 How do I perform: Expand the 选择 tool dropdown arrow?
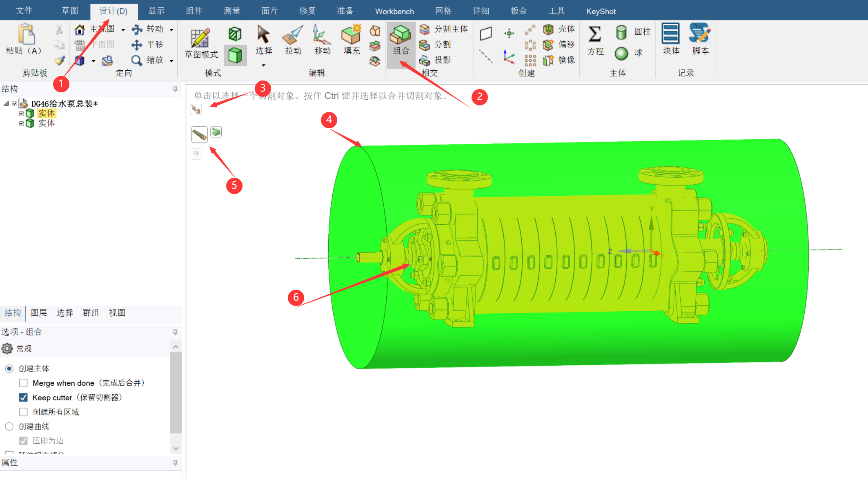coord(263,65)
